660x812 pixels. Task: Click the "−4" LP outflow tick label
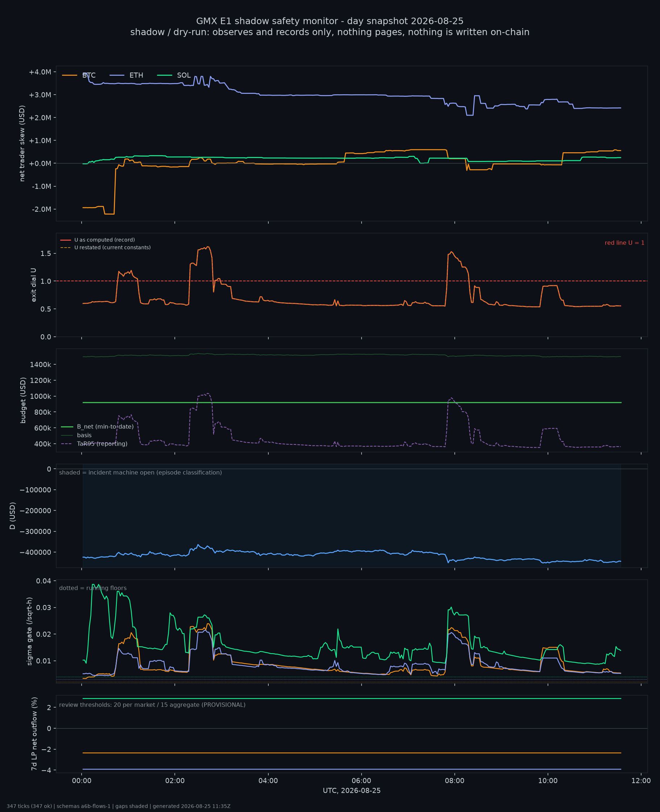tap(47, 770)
